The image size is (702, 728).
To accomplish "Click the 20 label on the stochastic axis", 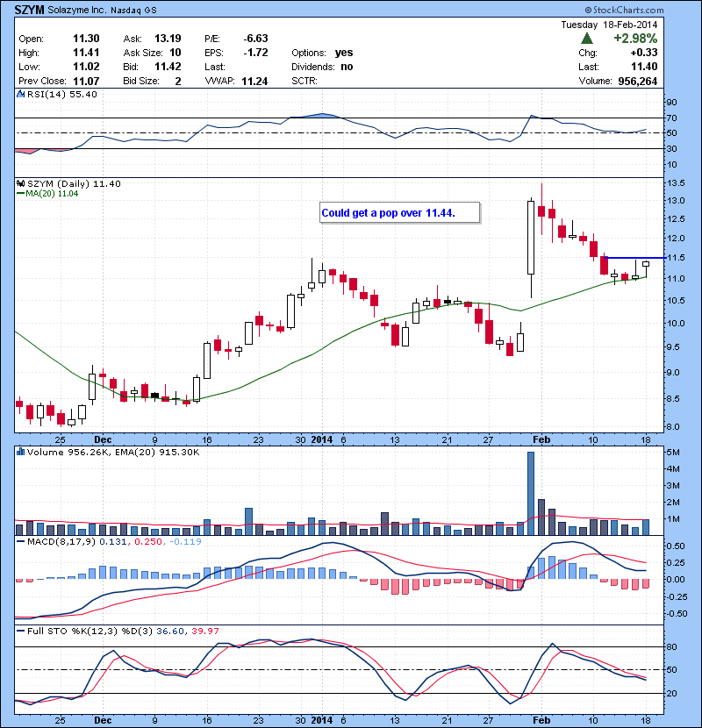I will coord(672,693).
